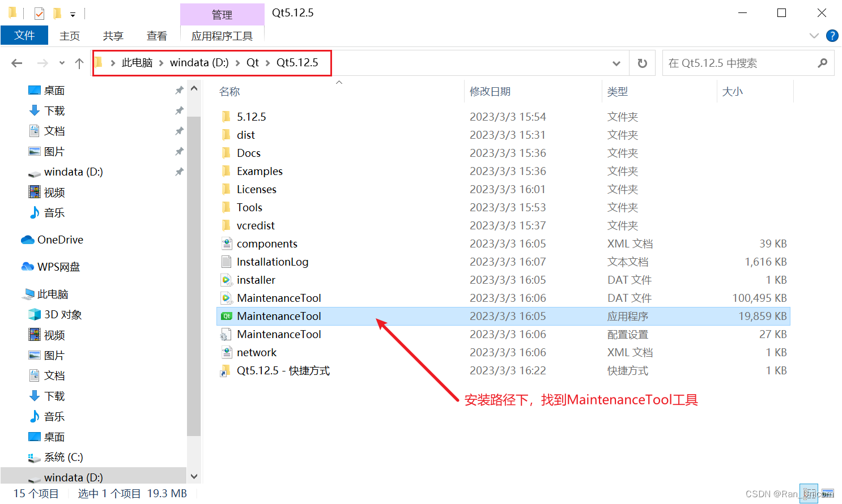The image size is (842, 504).
Task: Sort by the 修改日期 column header
Action: pos(490,92)
